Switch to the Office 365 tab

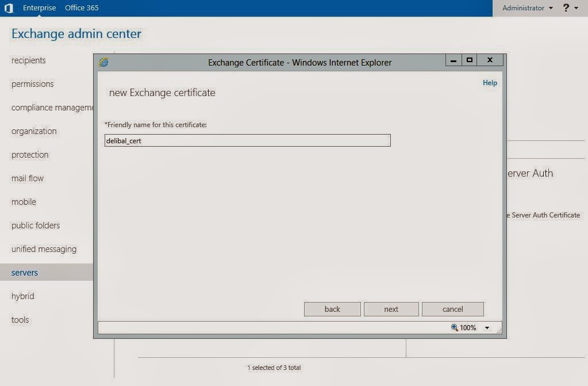82,8
